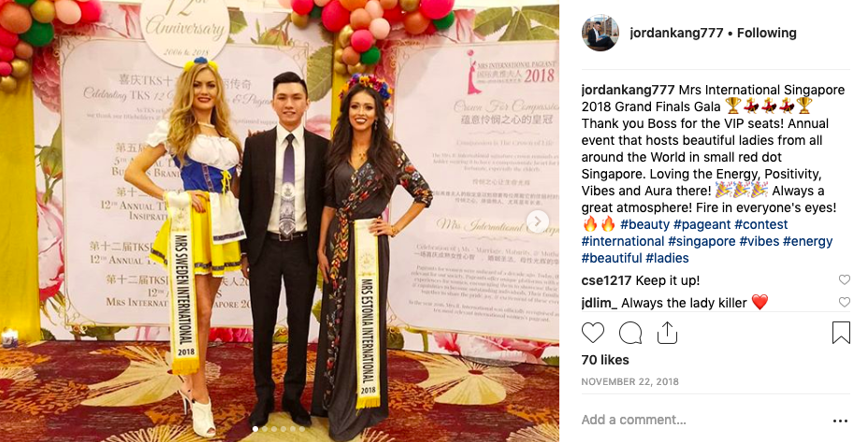Visit the cse1217 commenter profile
The height and width of the screenshot is (442, 868).
coord(606,280)
